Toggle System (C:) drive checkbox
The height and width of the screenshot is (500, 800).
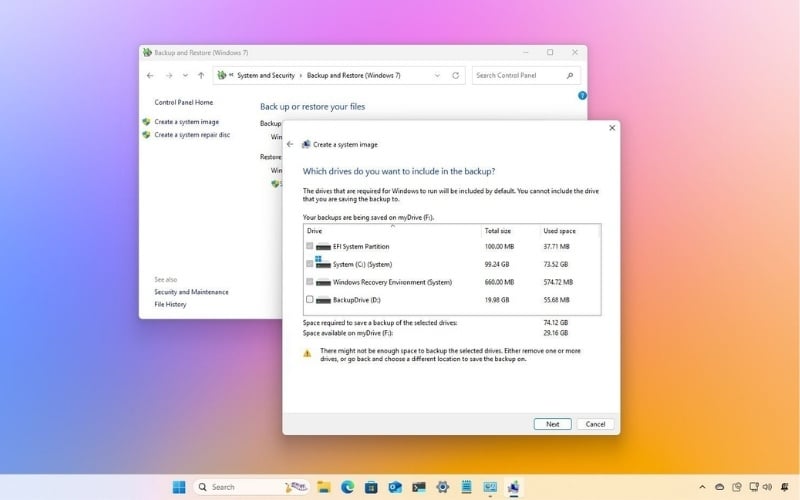(x=310, y=264)
